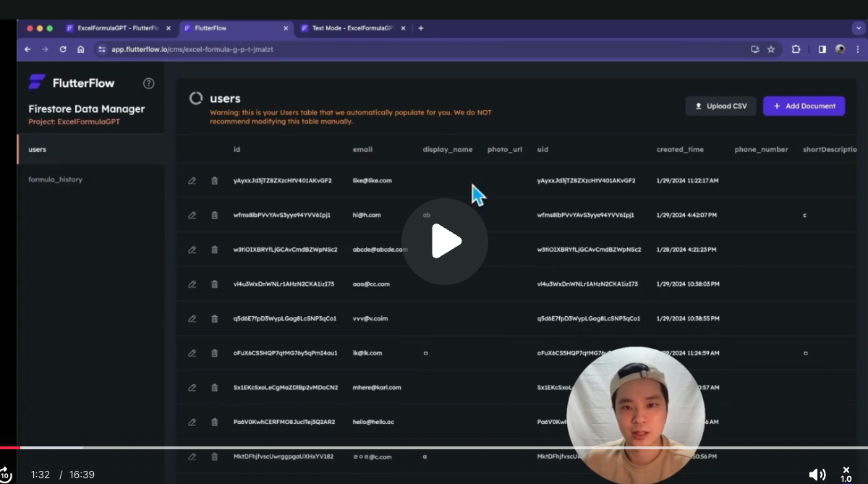Image resolution: width=868 pixels, height=484 pixels.
Task: Reload the page
Action: pyautogui.click(x=63, y=49)
